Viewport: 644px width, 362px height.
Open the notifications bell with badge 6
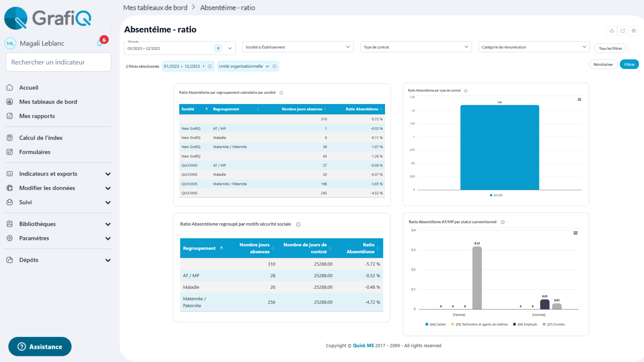tap(100, 43)
